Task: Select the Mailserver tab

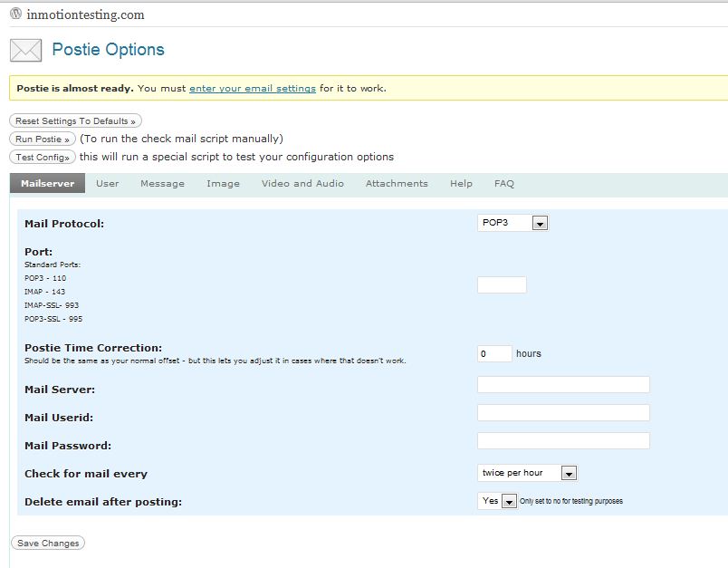Action: pos(47,183)
